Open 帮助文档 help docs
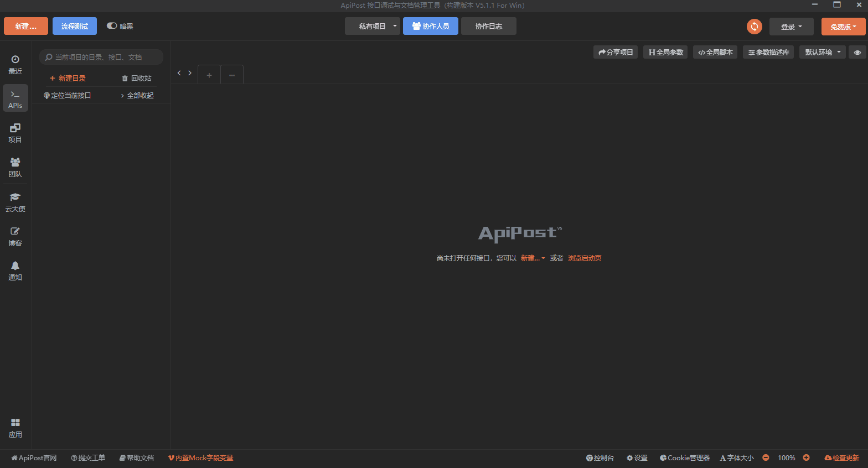The height and width of the screenshot is (468, 868). point(137,458)
